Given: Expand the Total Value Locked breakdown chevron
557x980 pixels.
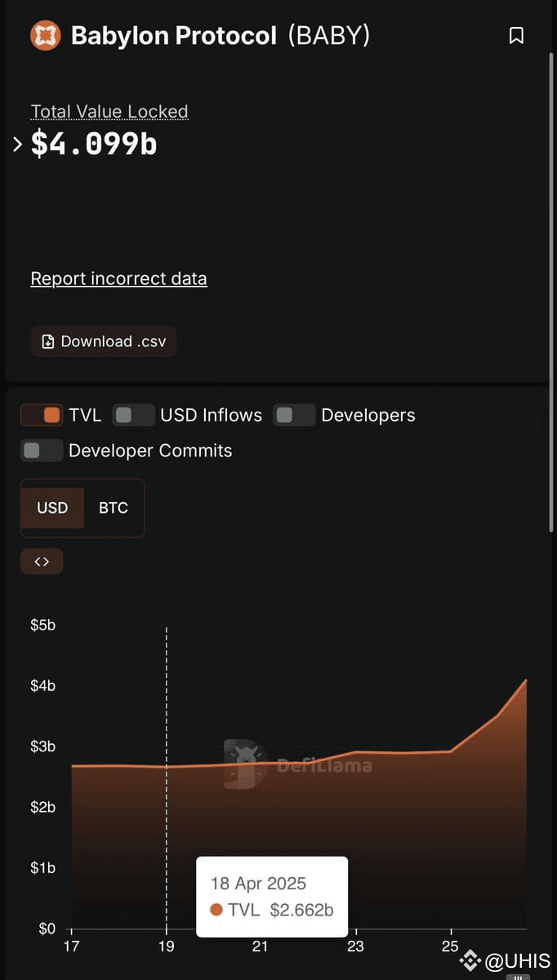Looking at the screenshot, I should [x=17, y=145].
